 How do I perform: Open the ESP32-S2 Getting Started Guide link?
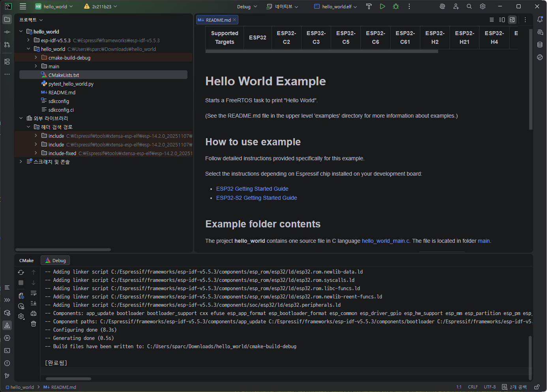point(256,198)
